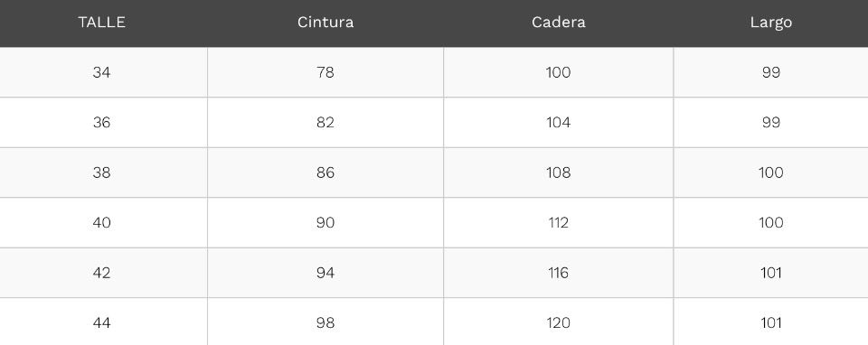This screenshot has width=868, height=345.
Task: Click the TALLE column header
Action: (102, 23)
